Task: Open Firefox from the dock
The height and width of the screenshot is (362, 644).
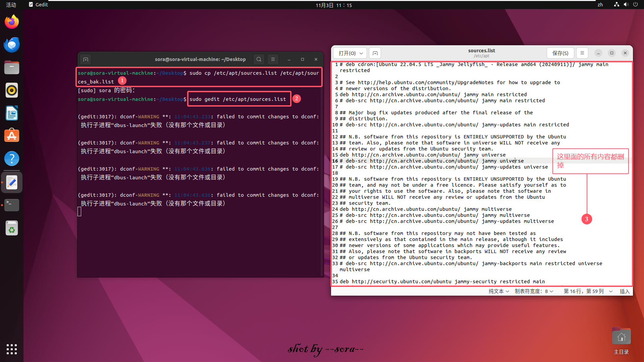Action: (12, 22)
